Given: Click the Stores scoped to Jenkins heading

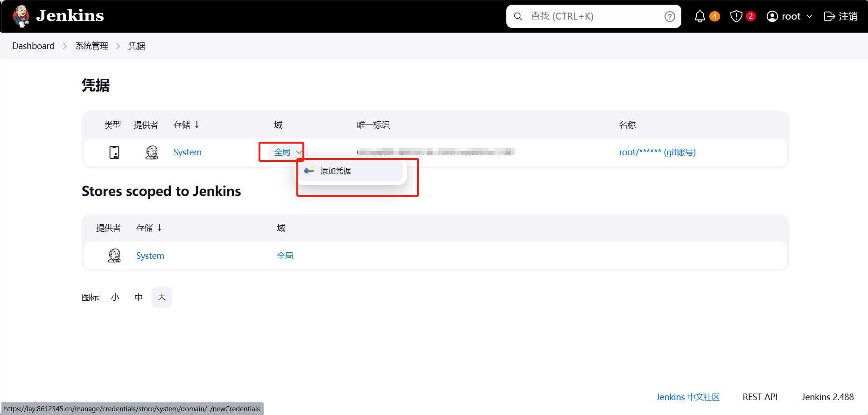Looking at the screenshot, I should (161, 191).
